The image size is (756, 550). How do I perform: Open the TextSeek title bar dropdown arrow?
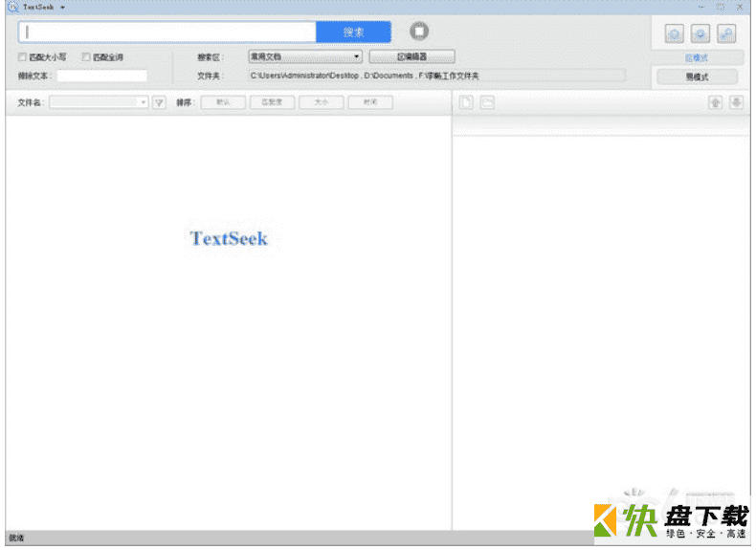point(62,8)
